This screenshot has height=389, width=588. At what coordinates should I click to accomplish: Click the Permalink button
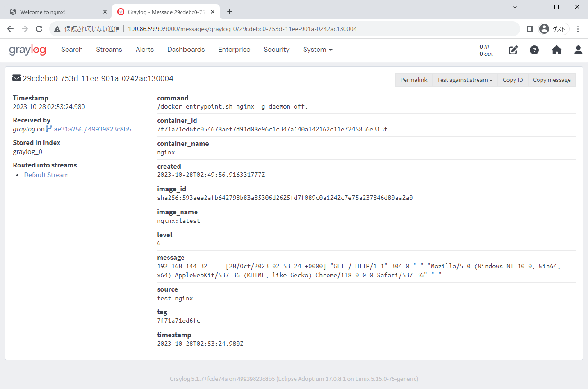(413, 80)
